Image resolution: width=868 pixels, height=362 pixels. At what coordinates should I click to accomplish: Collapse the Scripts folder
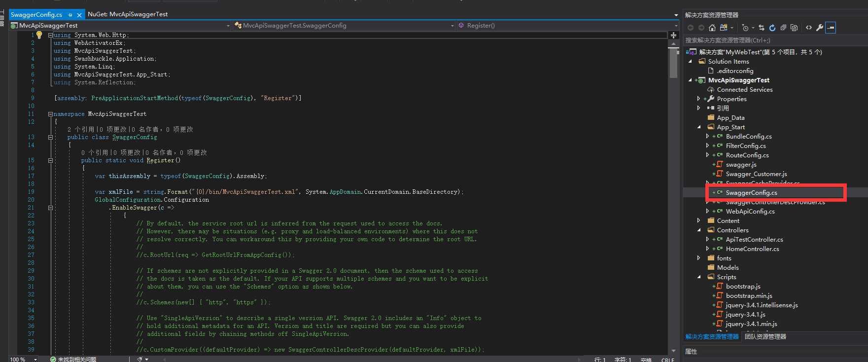(x=698, y=277)
